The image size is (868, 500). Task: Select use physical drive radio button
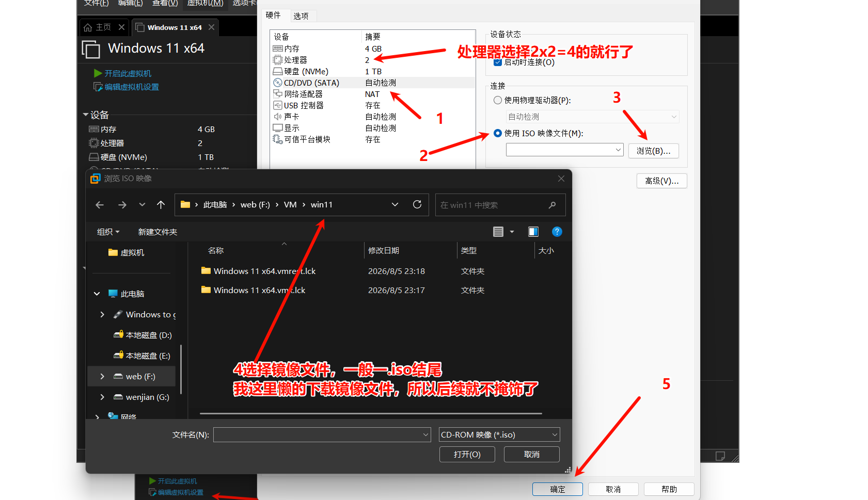[x=498, y=100]
